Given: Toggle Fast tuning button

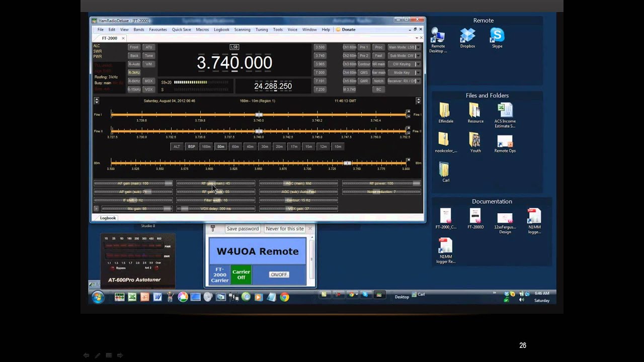Looking at the screenshot, I should click(378, 56).
